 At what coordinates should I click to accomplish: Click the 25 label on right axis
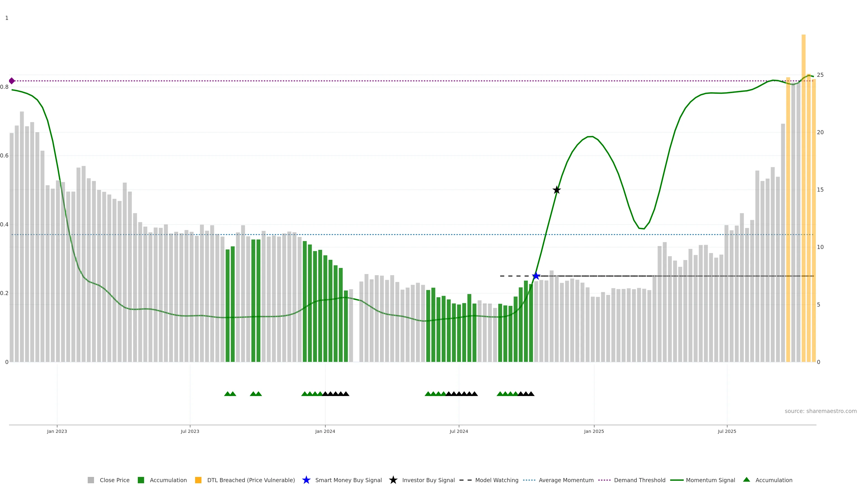click(x=820, y=75)
